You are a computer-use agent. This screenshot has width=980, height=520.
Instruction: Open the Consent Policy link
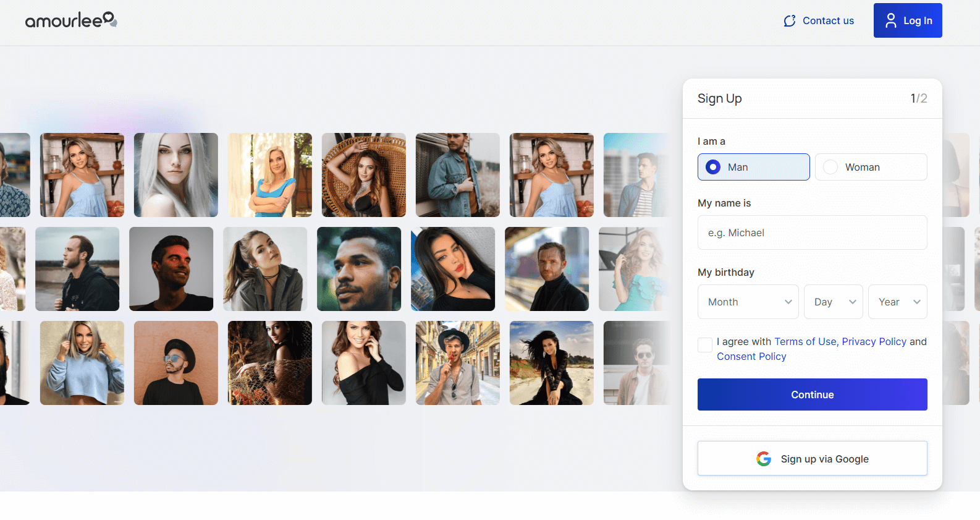[x=751, y=356]
